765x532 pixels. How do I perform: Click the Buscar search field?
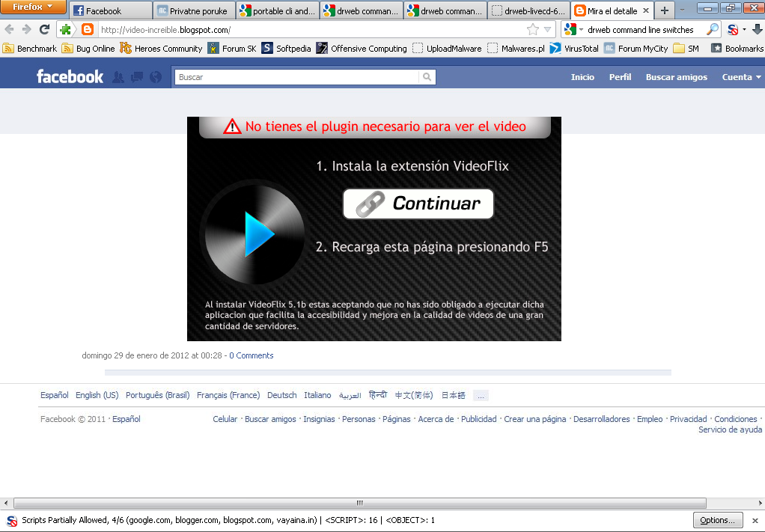(296, 77)
